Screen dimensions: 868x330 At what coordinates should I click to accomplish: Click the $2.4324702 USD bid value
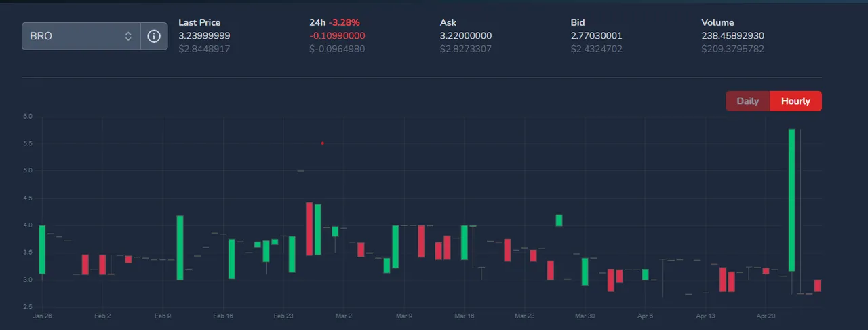click(x=597, y=49)
